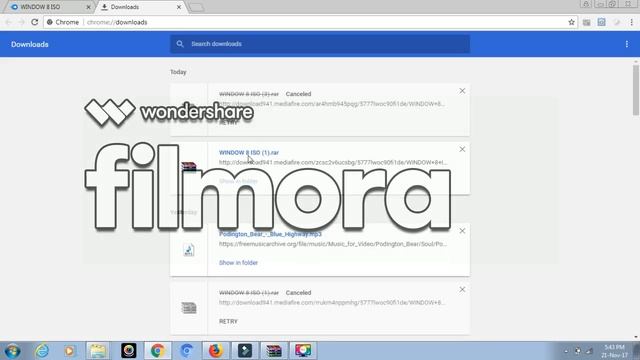This screenshot has width=640, height=360.
Task: Open WINDOW 8 ISO (1).rar file link
Action: [249, 152]
